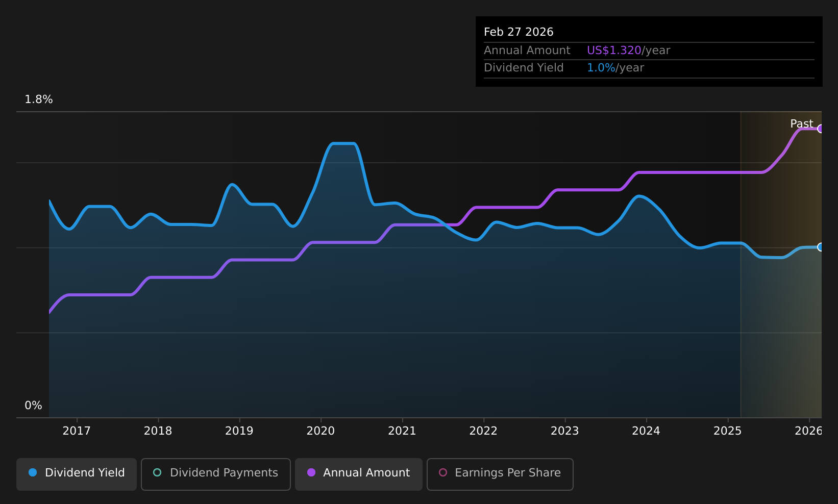Click the 0% y-axis label
Screen dimensions: 838x504
click(x=34, y=406)
